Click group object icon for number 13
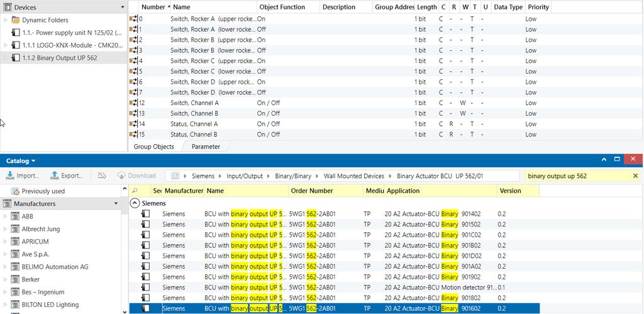 (133, 113)
